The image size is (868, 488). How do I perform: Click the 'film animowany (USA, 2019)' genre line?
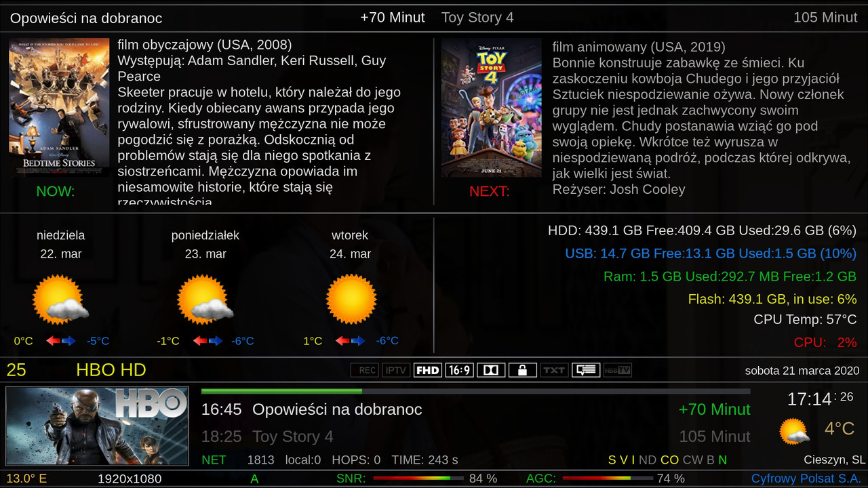click(x=639, y=47)
